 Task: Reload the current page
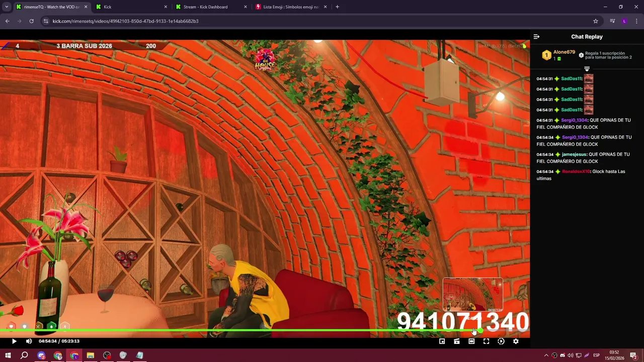coord(31,21)
